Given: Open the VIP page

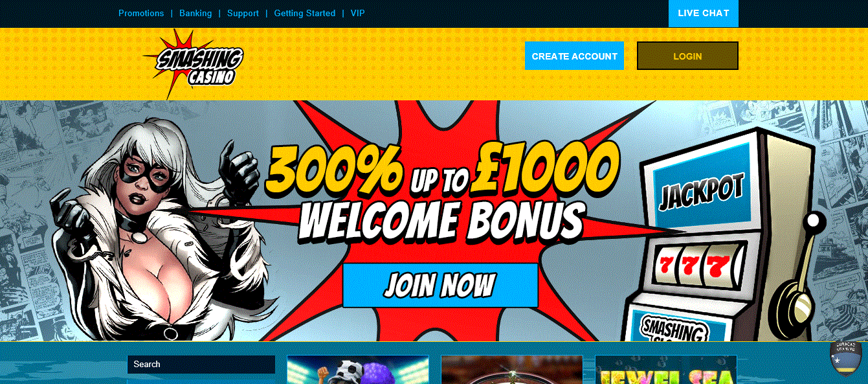Looking at the screenshot, I should (358, 13).
